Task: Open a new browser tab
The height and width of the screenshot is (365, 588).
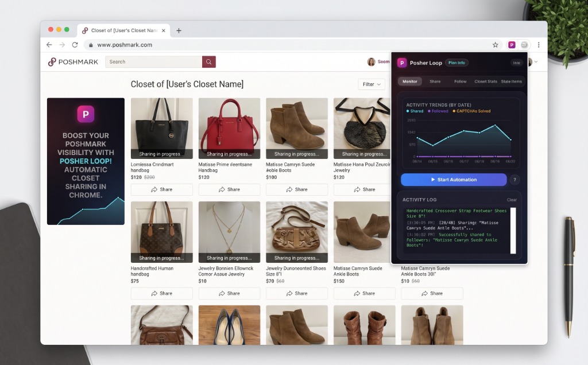Action: tap(179, 31)
